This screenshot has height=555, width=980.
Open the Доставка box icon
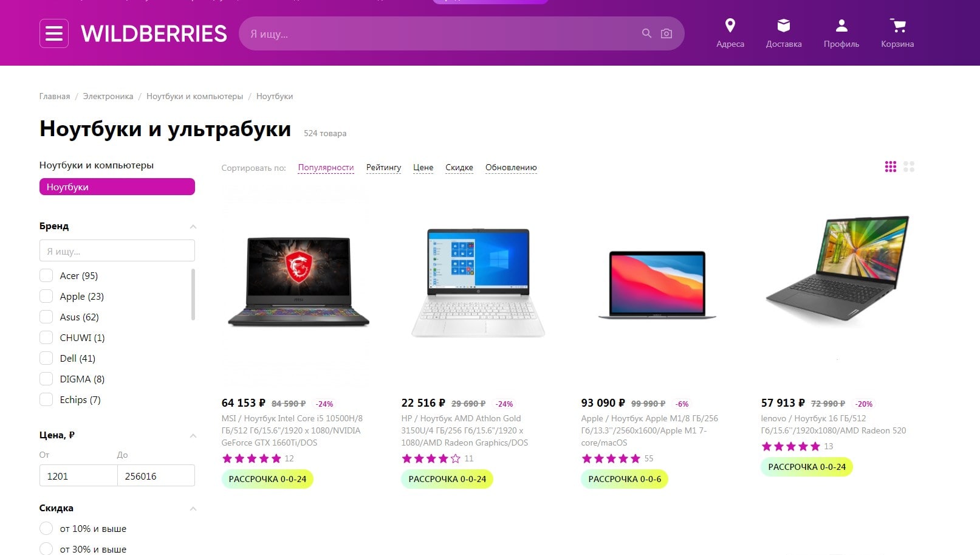[x=784, y=26]
